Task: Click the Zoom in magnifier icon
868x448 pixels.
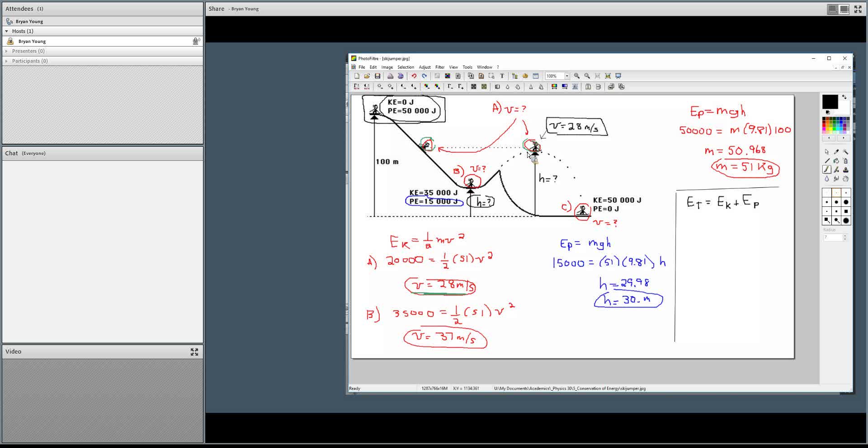Action: (x=577, y=76)
